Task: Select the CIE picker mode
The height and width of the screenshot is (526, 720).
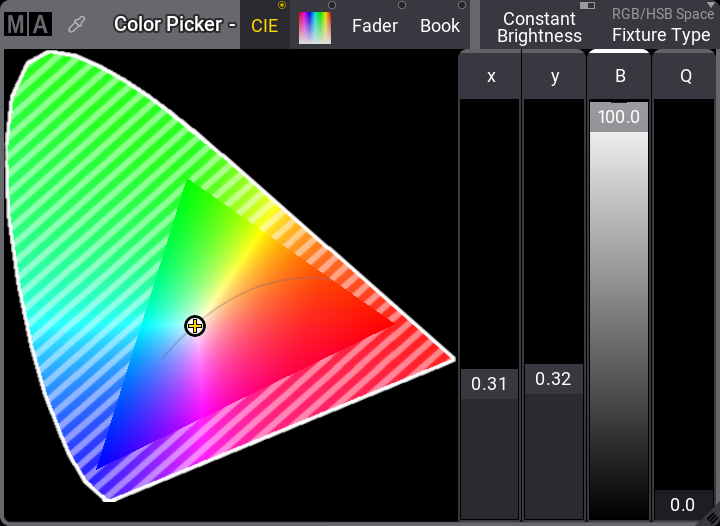Action: coord(265,26)
